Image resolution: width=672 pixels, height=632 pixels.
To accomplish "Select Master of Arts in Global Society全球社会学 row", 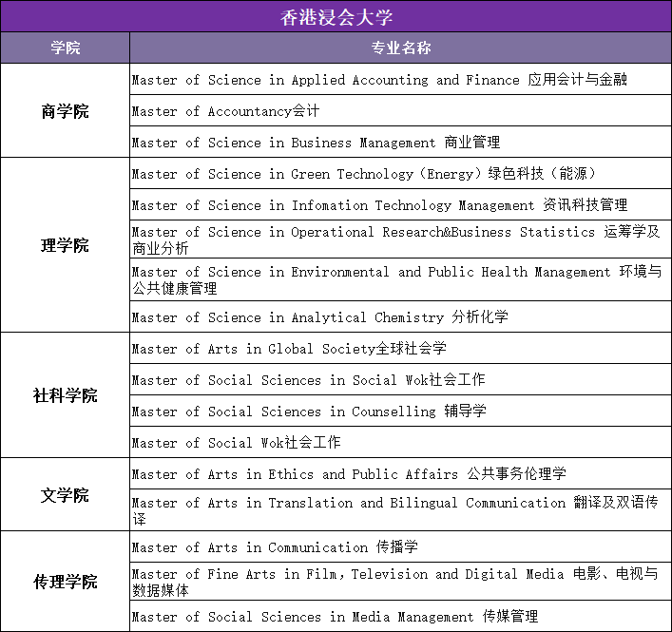I will 401,348.
